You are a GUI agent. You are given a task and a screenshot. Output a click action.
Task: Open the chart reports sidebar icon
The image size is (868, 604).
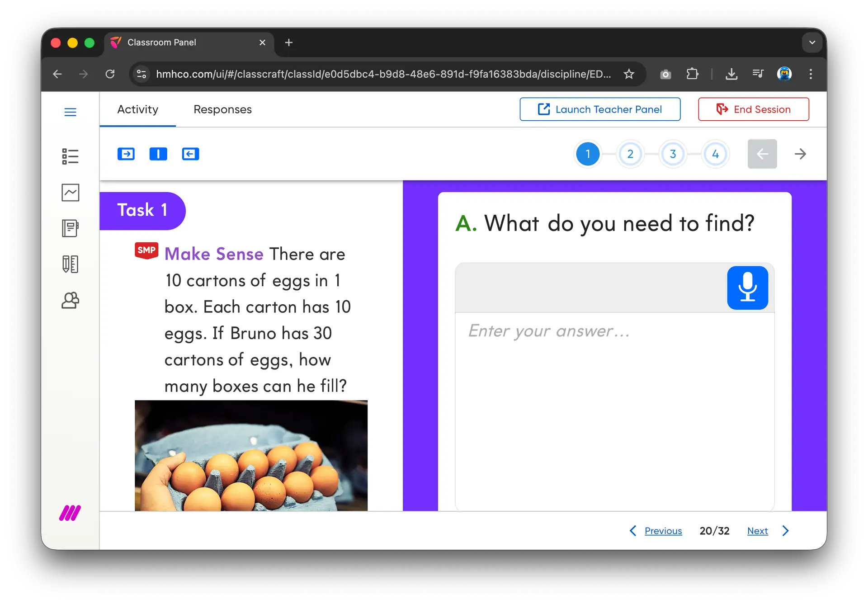point(70,193)
